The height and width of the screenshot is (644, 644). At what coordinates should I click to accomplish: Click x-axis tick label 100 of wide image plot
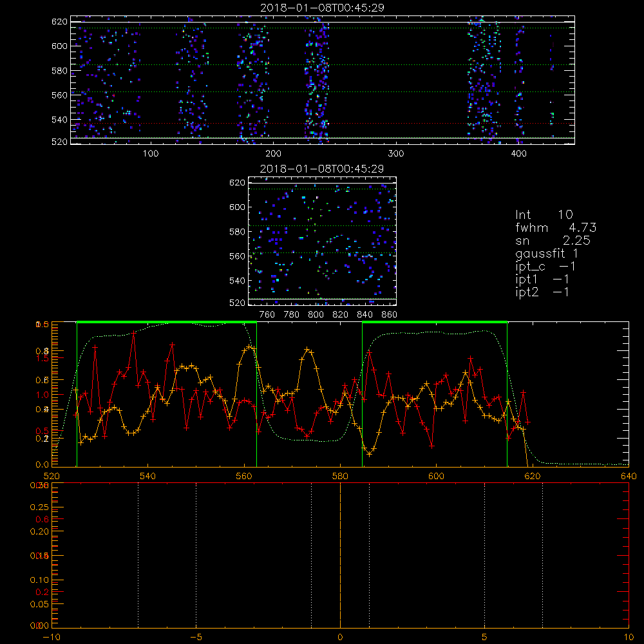tap(151, 154)
